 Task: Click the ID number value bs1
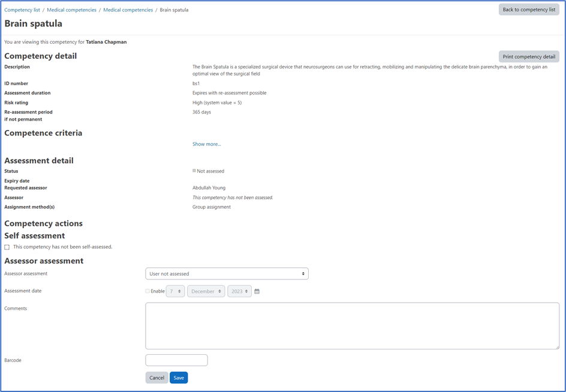[x=196, y=83]
